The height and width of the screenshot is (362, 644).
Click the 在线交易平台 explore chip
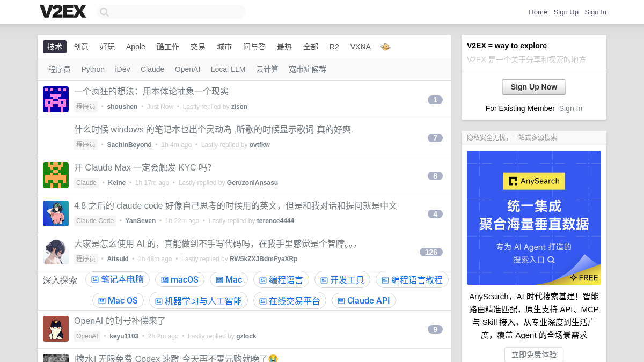[290, 300]
